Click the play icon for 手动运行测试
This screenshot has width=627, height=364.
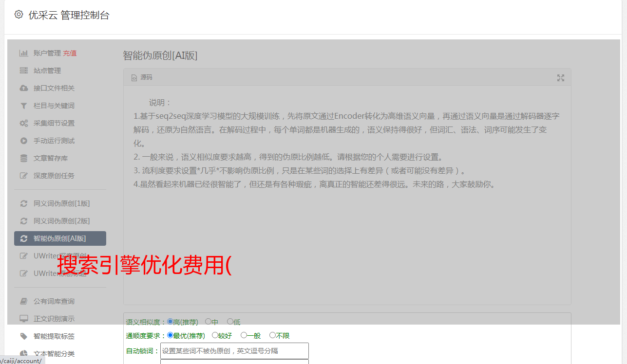23,141
